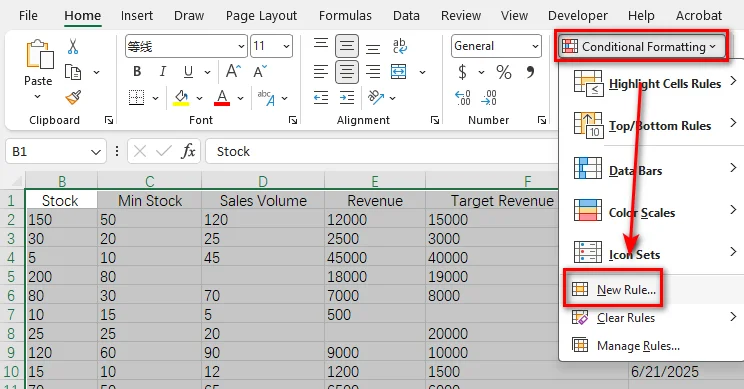This screenshot has height=389, width=744.
Task: Expand the font color arrow
Action: point(241,98)
